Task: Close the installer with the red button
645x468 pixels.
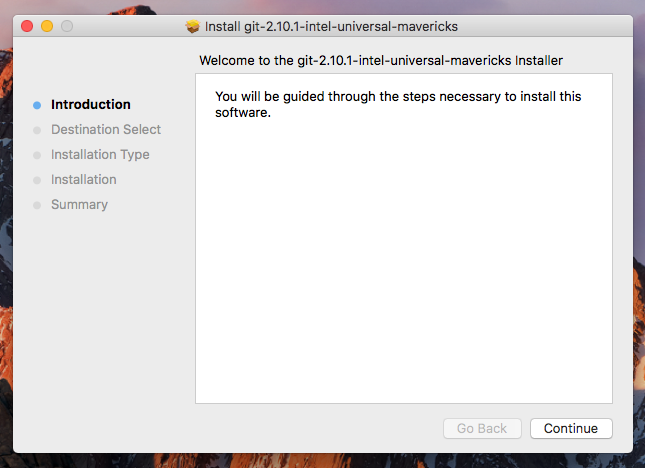Action: point(27,26)
